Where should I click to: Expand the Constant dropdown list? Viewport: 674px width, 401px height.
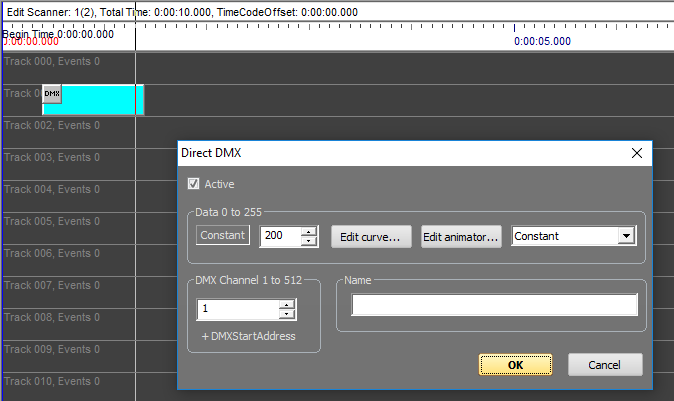[626, 236]
